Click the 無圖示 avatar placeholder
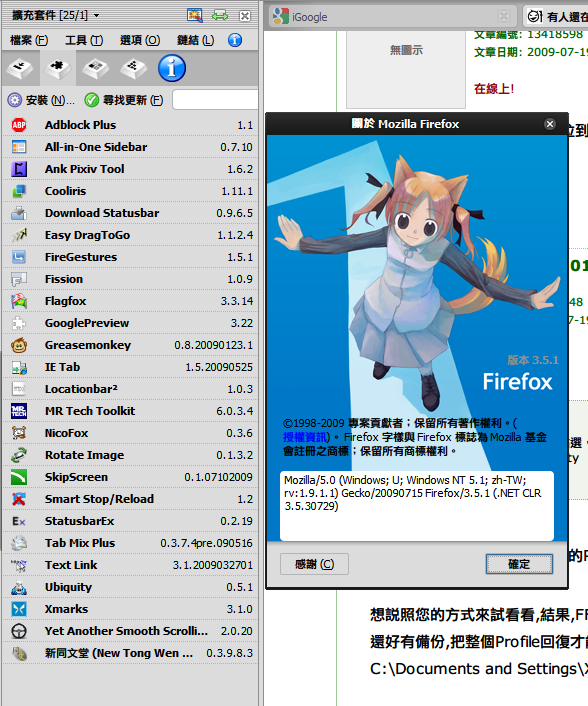This screenshot has height=706, width=588. tap(406, 70)
